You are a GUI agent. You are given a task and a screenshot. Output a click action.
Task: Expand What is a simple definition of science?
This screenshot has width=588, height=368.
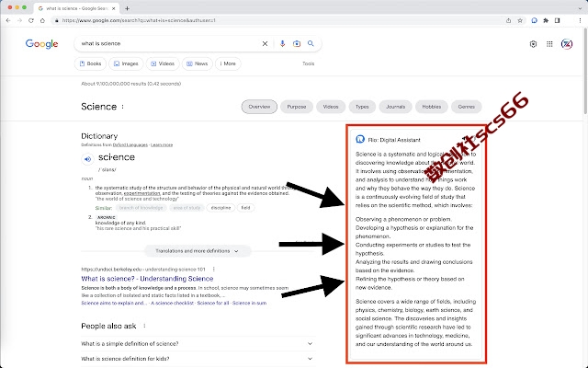coord(198,343)
